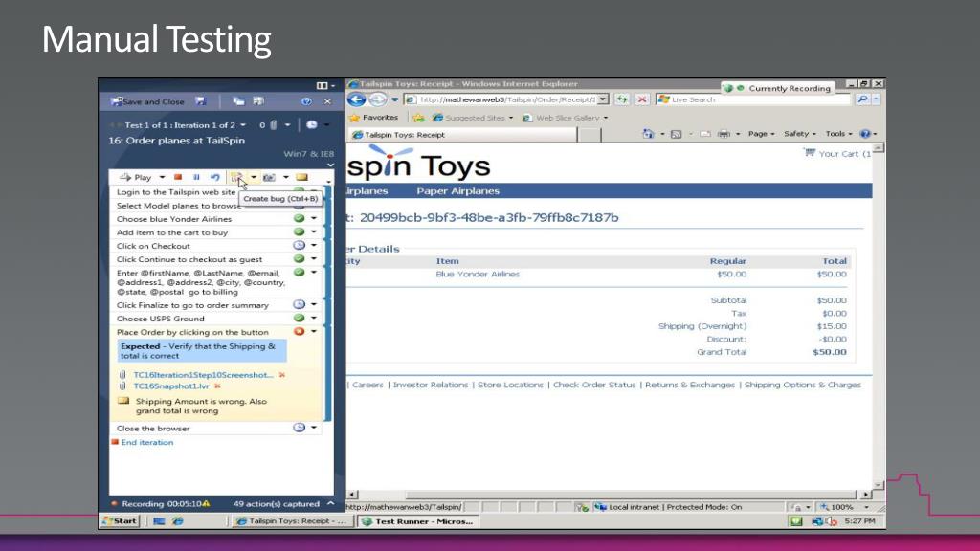
Task: Open status dropdown for Choose USPS Ground
Action: 314,318
